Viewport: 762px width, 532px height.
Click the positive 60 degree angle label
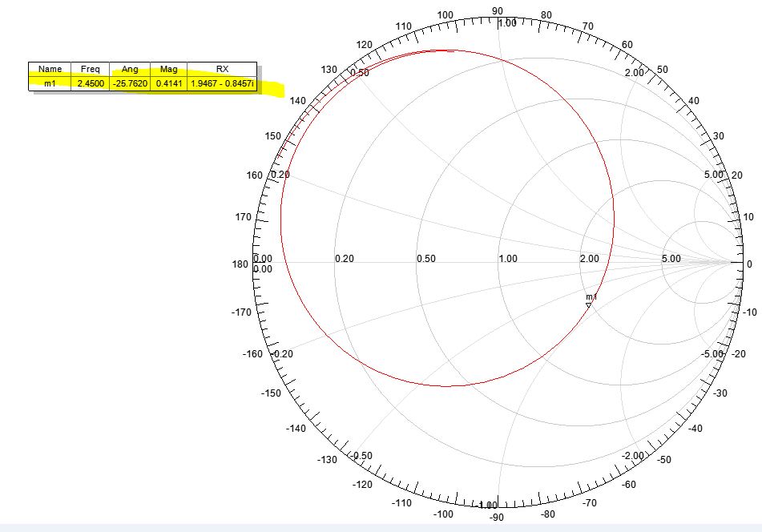[x=627, y=45]
